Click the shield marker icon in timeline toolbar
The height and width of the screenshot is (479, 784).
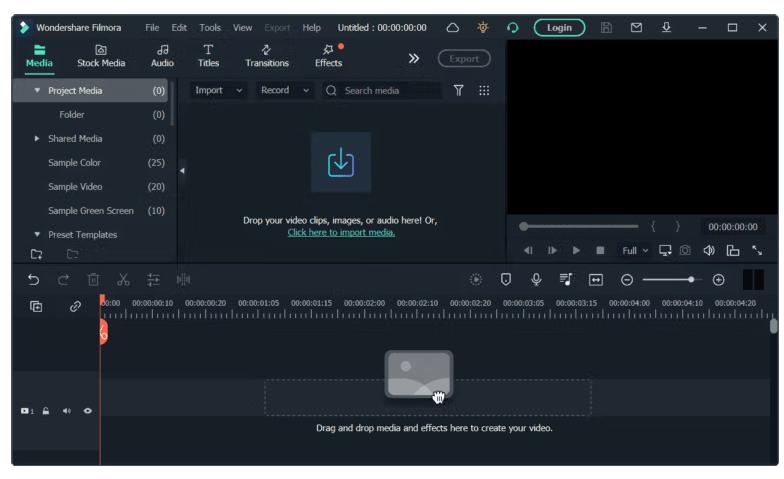(x=506, y=281)
